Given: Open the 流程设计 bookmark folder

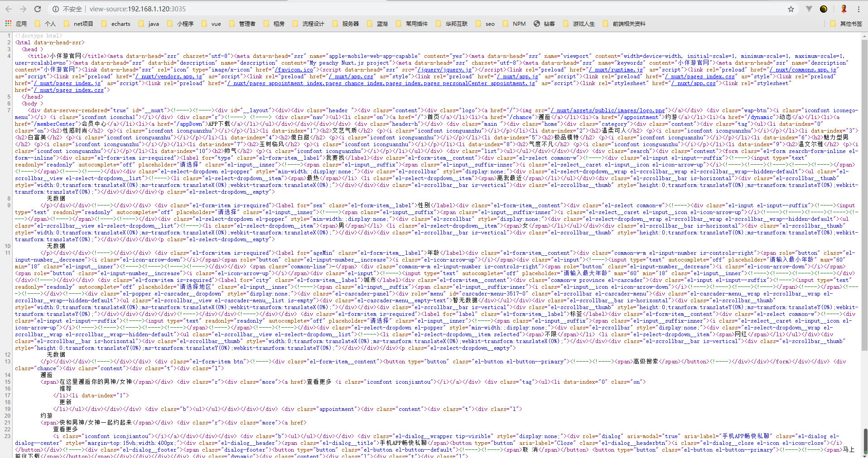Looking at the screenshot, I should point(313,23).
